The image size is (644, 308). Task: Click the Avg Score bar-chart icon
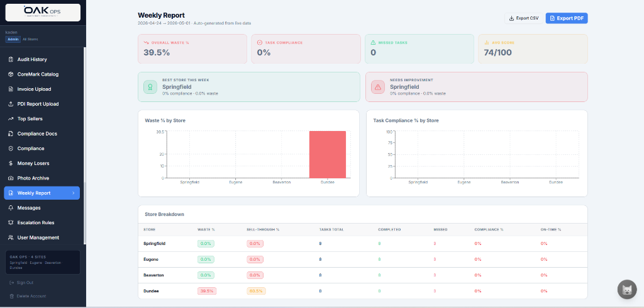coord(486,42)
